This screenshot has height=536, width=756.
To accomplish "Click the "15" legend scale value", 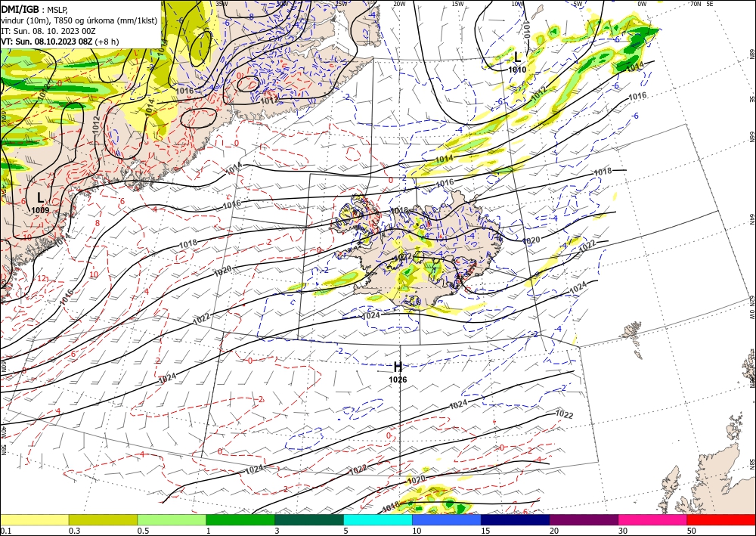I will click(485, 531).
